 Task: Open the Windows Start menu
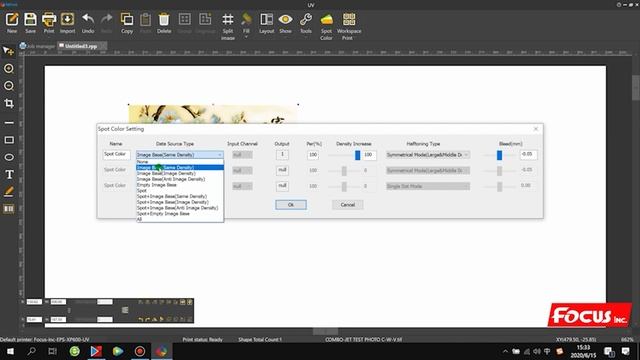click(10, 351)
